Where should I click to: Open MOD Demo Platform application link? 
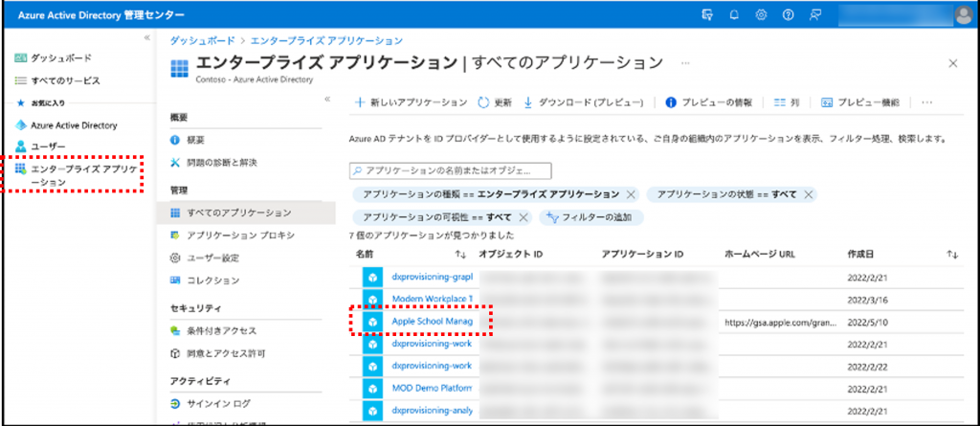tap(432, 389)
